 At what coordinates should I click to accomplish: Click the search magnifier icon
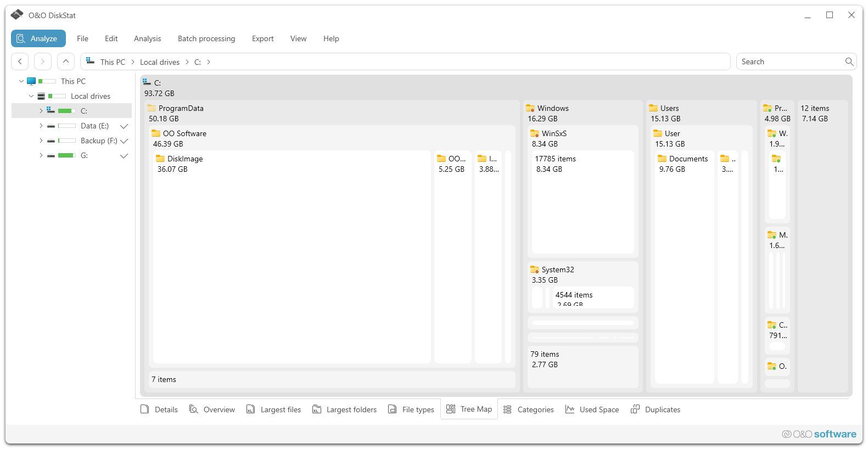[849, 61]
